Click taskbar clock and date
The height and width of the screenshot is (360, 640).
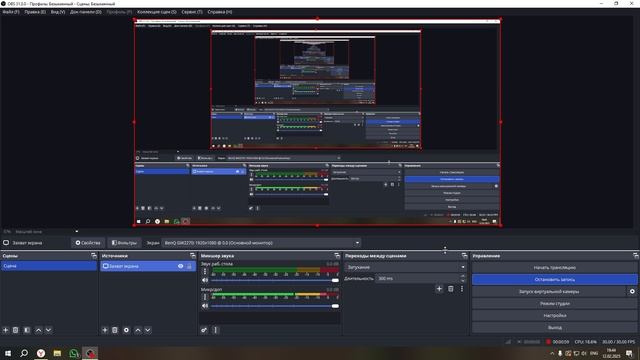(x=611, y=353)
